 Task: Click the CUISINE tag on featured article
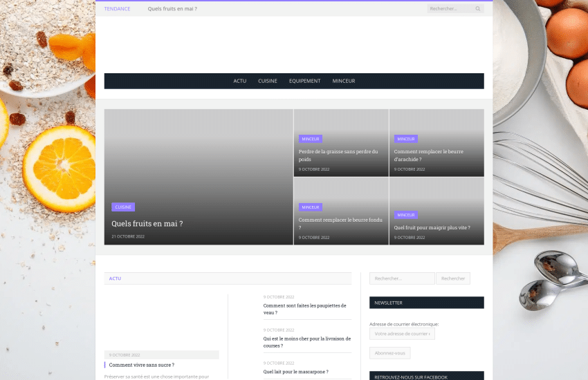click(123, 207)
